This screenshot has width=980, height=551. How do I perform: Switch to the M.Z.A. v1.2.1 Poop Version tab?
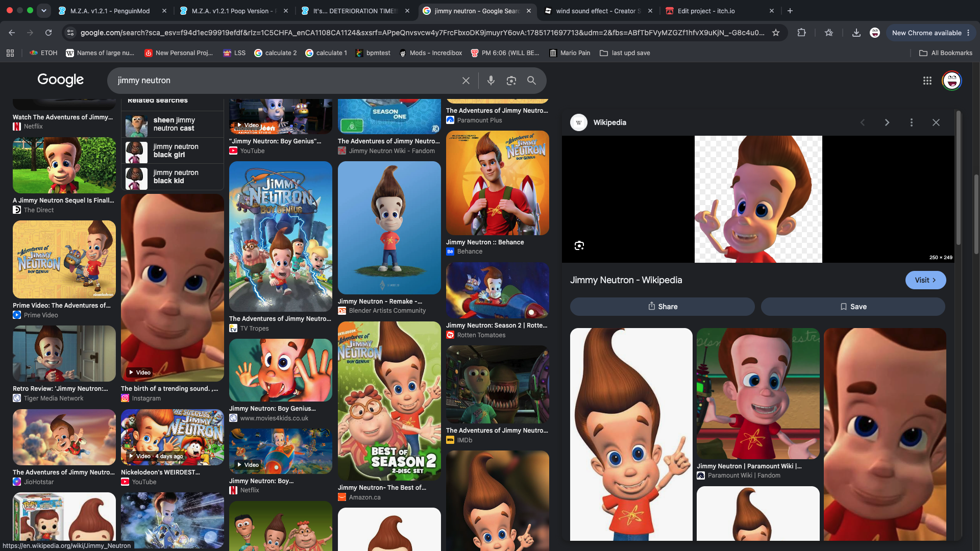coord(234,11)
